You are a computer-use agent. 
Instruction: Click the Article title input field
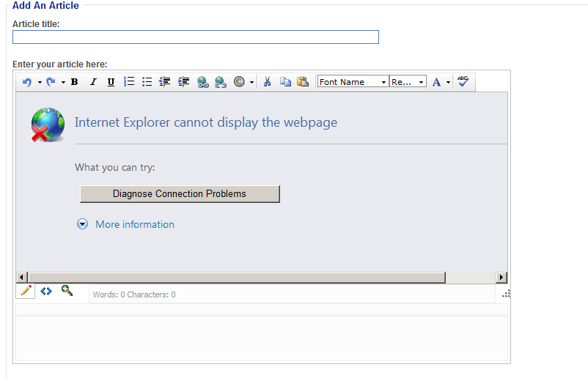click(x=196, y=37)
